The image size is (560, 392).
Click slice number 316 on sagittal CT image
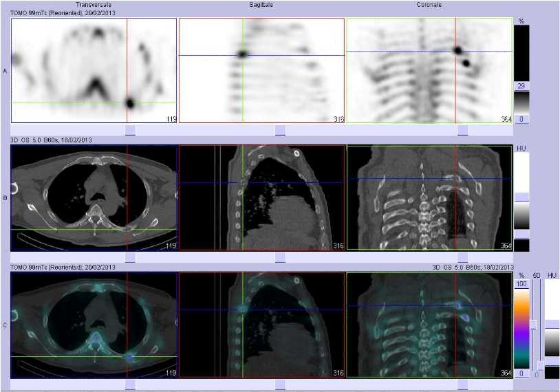[x=338, y=246]
